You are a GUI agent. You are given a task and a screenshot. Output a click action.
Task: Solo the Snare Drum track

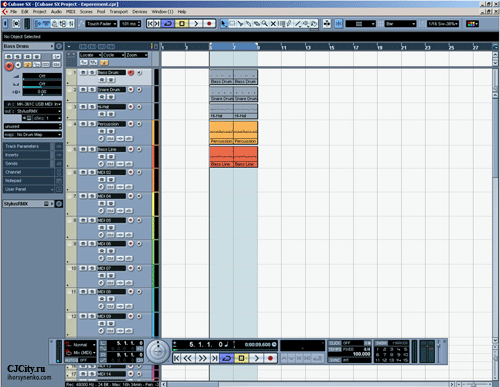click(x=92, y=89)
